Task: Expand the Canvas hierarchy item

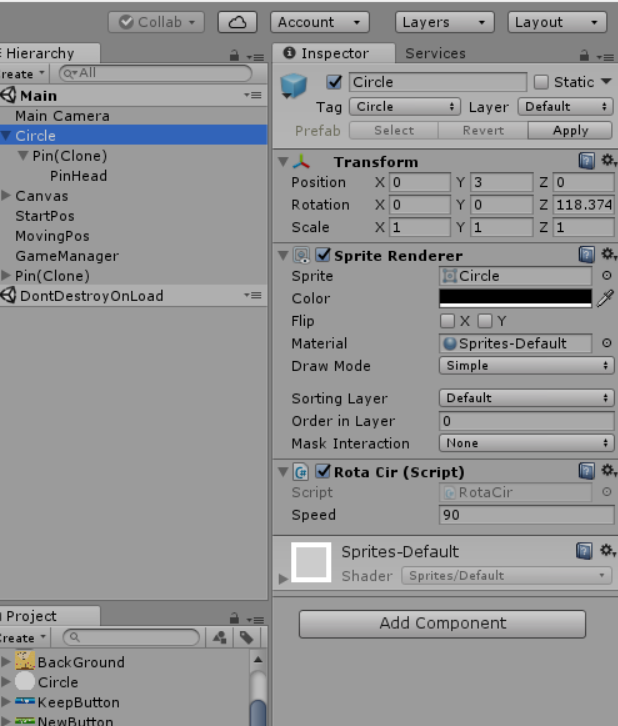Action: [x=6, y=195]
